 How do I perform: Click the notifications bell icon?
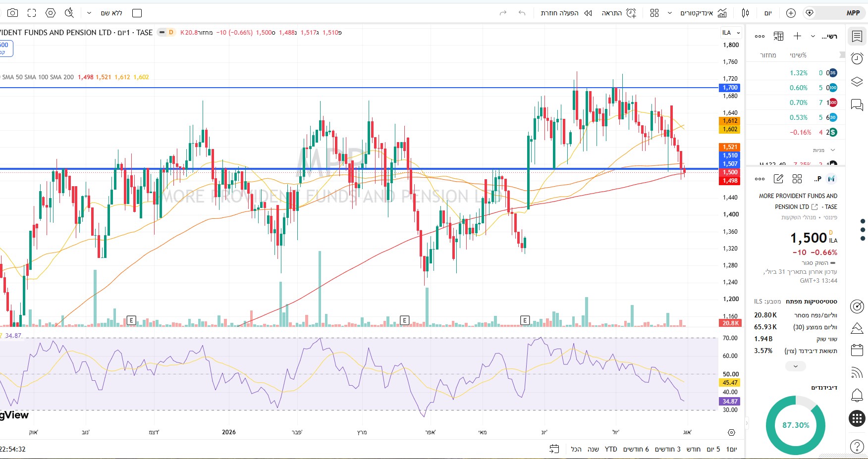[857, 395]
